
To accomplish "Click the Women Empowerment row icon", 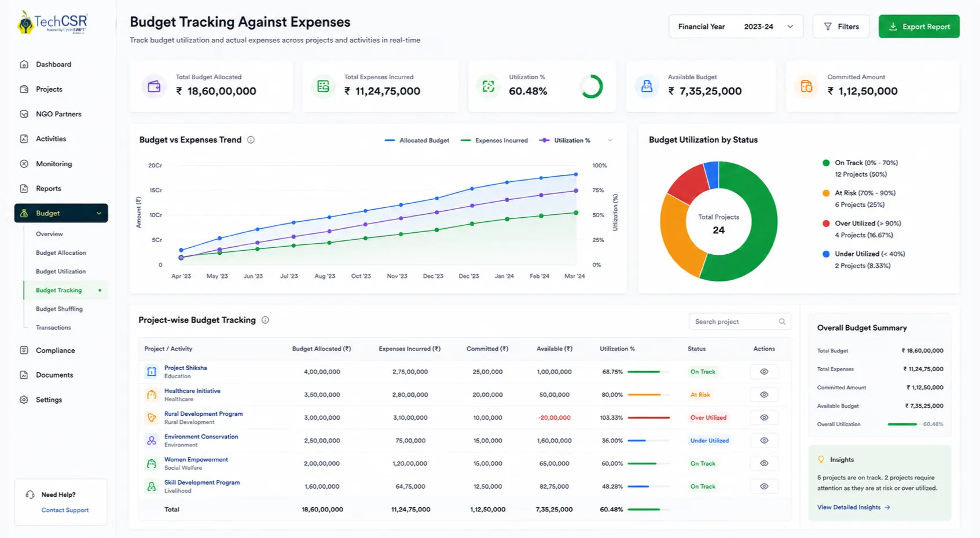I will click(x=152, y=463).
